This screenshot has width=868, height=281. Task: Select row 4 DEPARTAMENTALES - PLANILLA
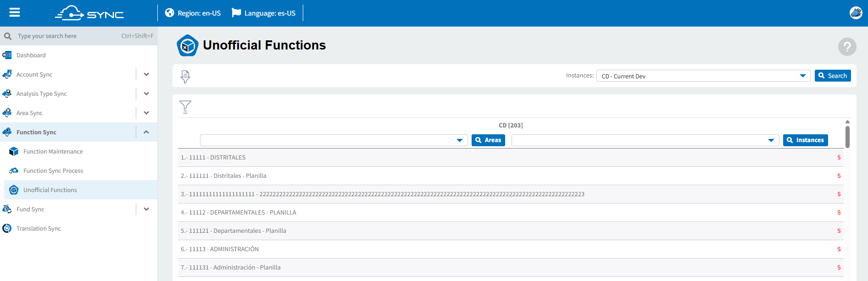511,213
